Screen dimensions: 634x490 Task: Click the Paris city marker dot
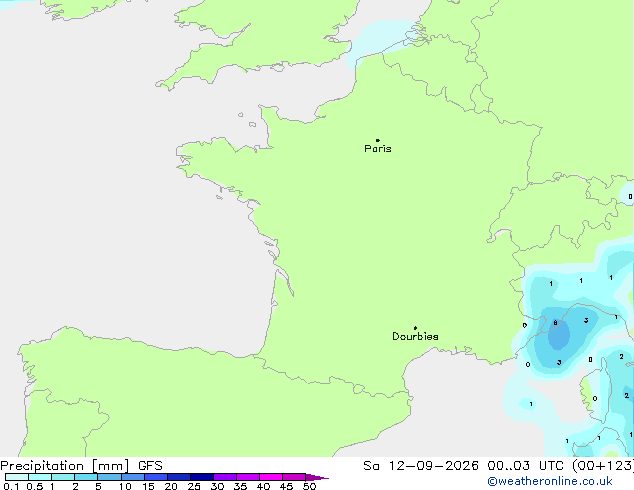point(378,140)
